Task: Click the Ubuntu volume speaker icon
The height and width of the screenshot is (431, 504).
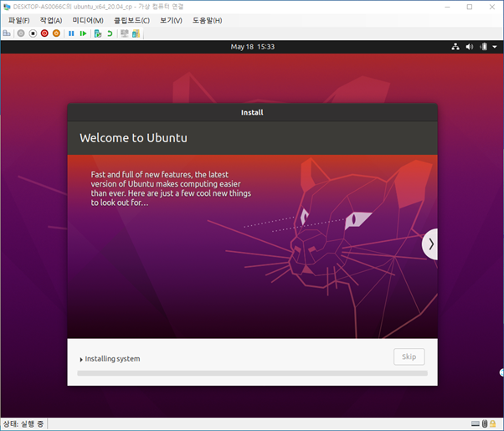Action: [470, 47]
